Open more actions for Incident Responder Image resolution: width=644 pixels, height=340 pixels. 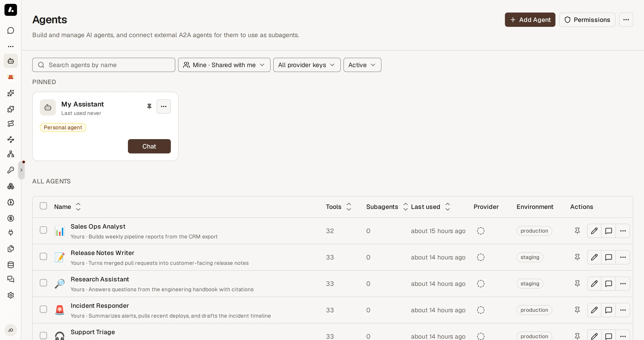pyautogui.click(x=623, y=310)
